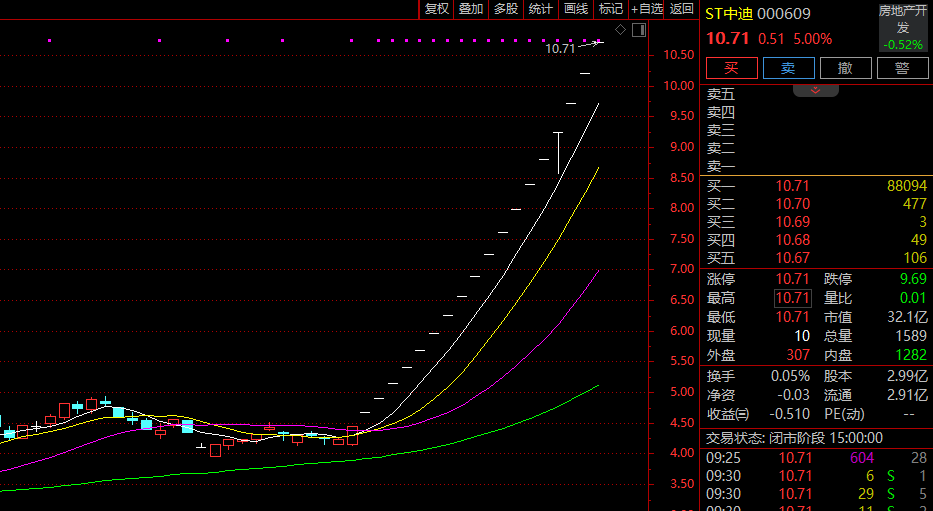Click the highlighted 最高 price value box
Screen dimensions: 933x511
point(792,298)
